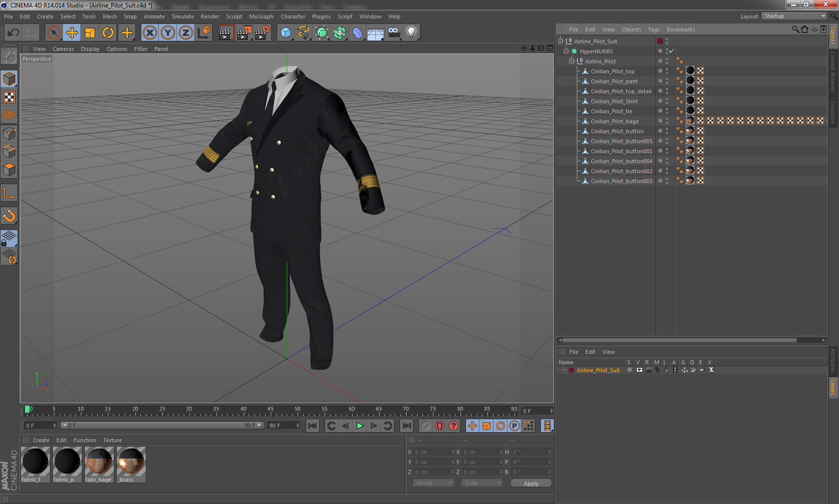Select the fabr_bage material swatch
This screenshot has height=504, width=839.
(x=99, y=465)
